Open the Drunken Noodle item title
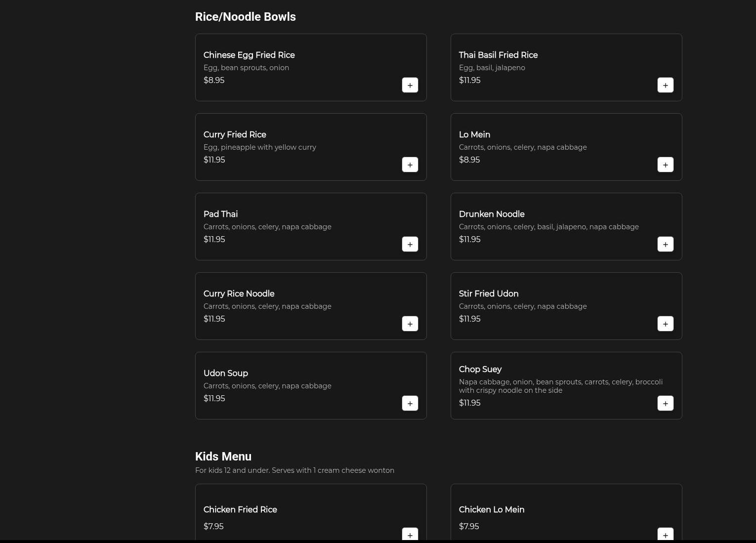 click(492, 214)
